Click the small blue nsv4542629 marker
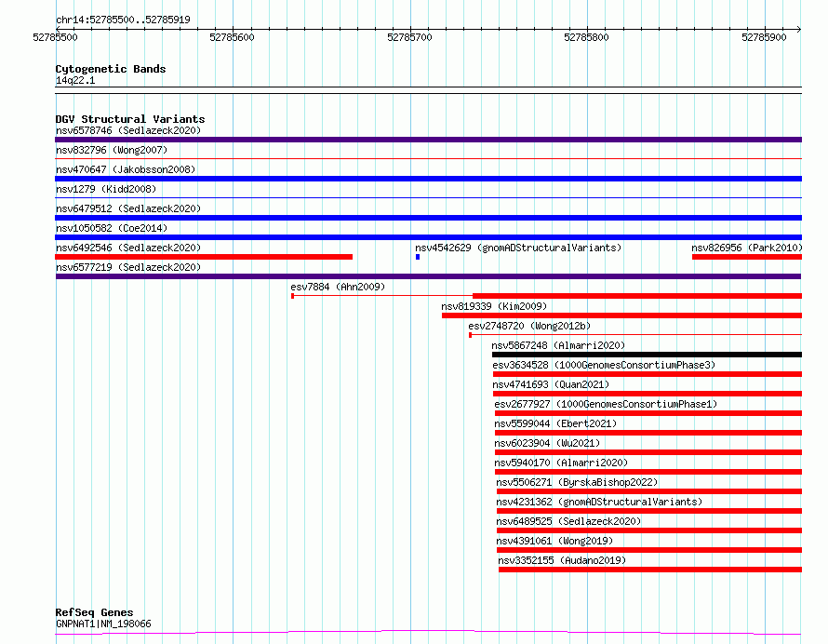Image resolution: width=828 pixels, height=644 pixels. tap(418, 257)
